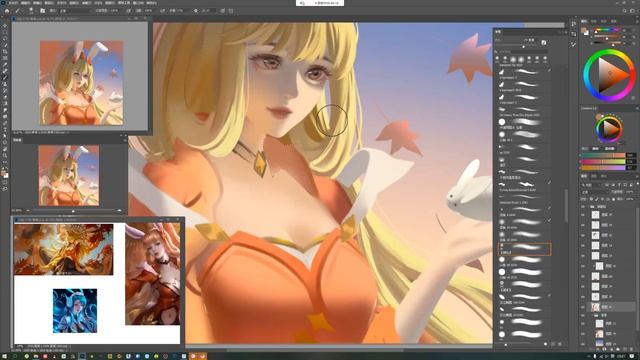Open the layer fill dropdown

point(631,199)
